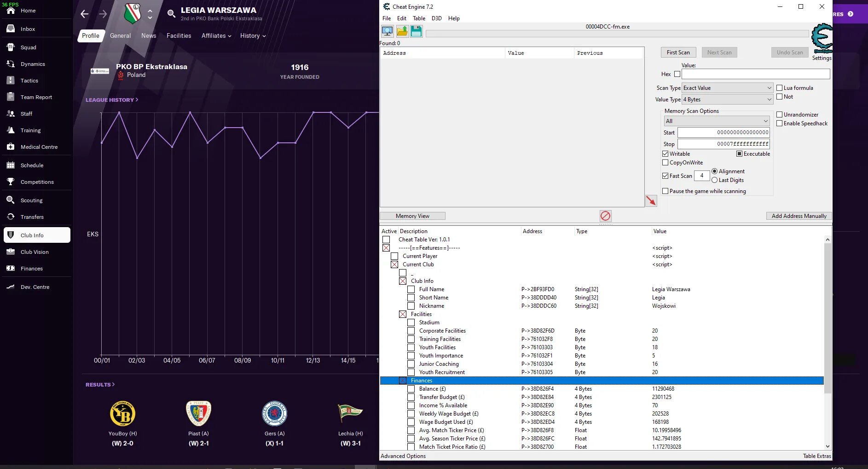
Task: Enable the Lua formula checkbox
Action: pyautogui.click(x=780, y=88)
